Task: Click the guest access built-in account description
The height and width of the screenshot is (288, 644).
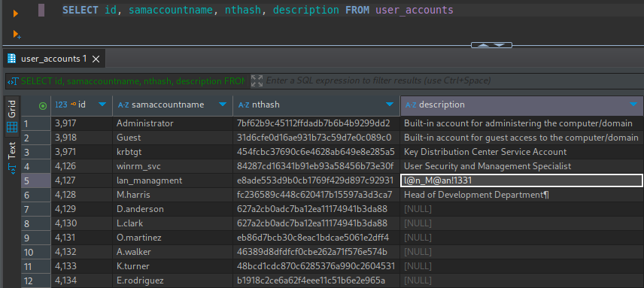Action: [x=522, y=138]
